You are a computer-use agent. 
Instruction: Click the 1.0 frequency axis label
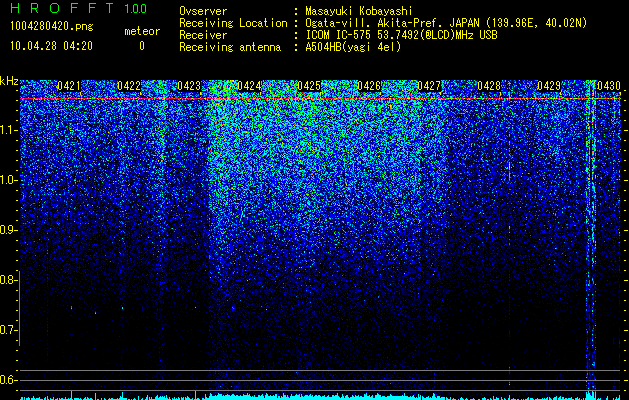(x=9, y=180)
